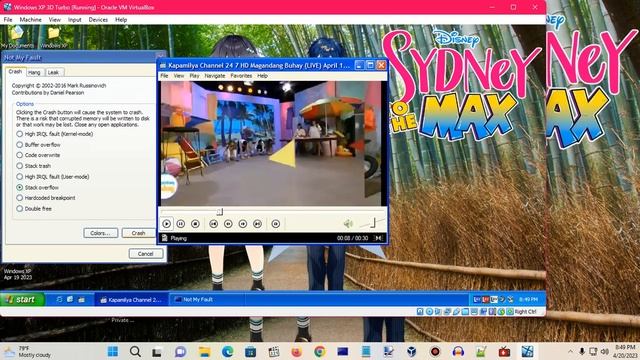
Task: Launch Google Chrome from the taskbar
Action: pyautogui.click(x=320, y=351)
